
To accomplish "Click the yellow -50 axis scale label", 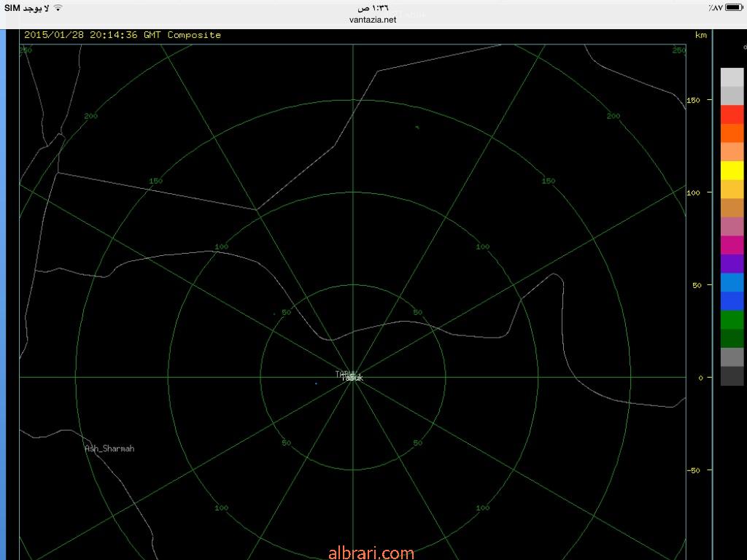I will 694,470.
